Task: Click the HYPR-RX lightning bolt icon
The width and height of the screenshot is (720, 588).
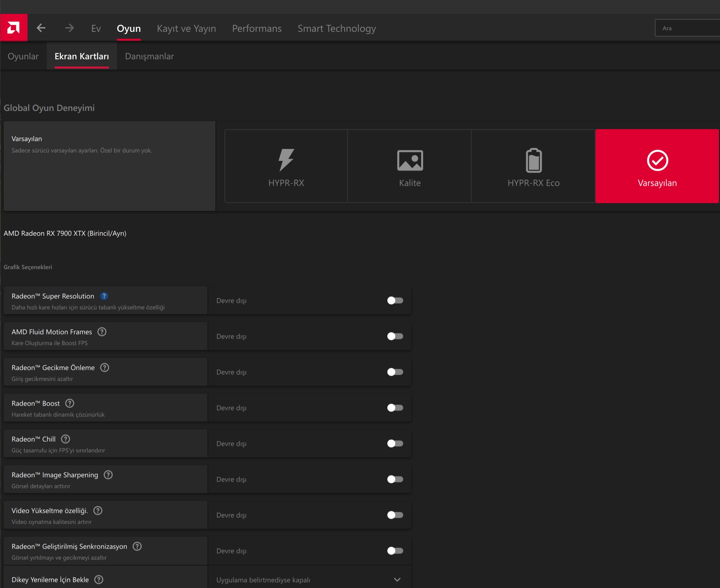Action: click(286, 160)
